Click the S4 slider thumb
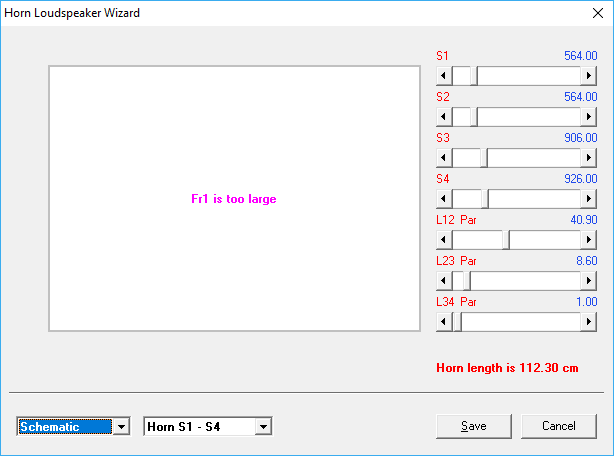This screenshot has width=614, height=456. (485, 199)
